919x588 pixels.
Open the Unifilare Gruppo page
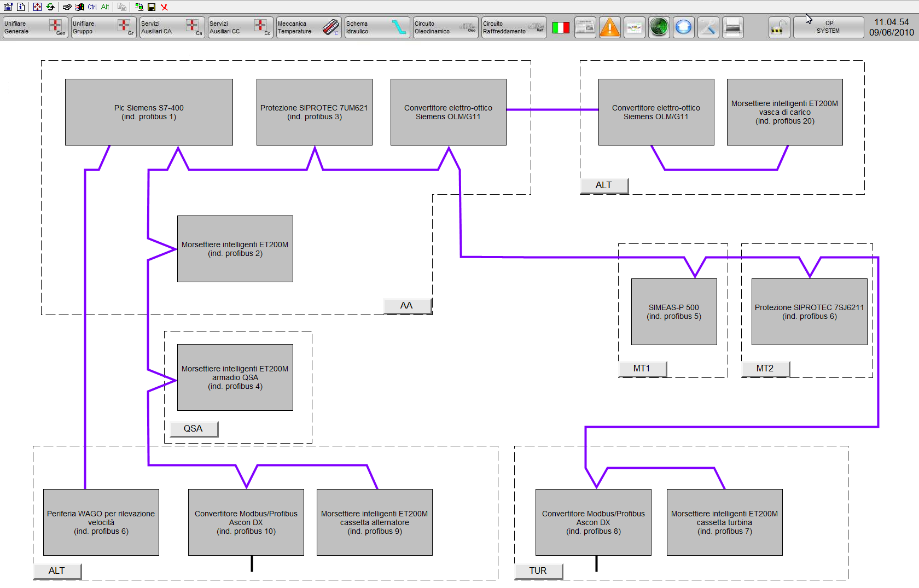(103, 27)
